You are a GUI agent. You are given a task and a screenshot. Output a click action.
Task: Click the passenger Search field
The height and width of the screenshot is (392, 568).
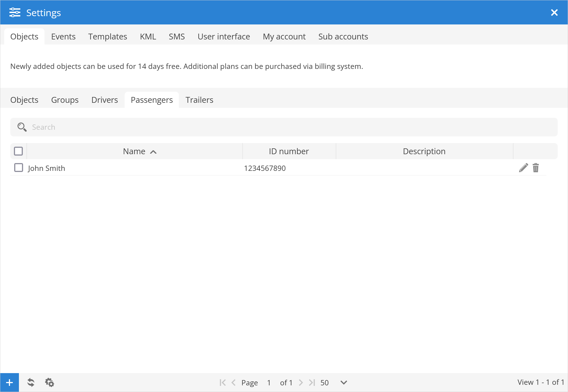coord(284,127)
